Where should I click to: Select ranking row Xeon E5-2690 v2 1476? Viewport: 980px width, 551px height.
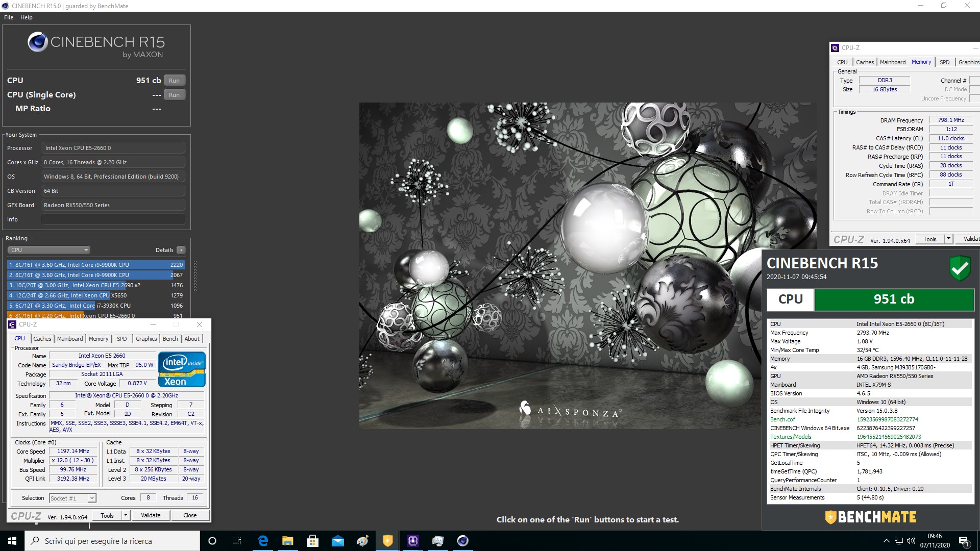(96, 285)
